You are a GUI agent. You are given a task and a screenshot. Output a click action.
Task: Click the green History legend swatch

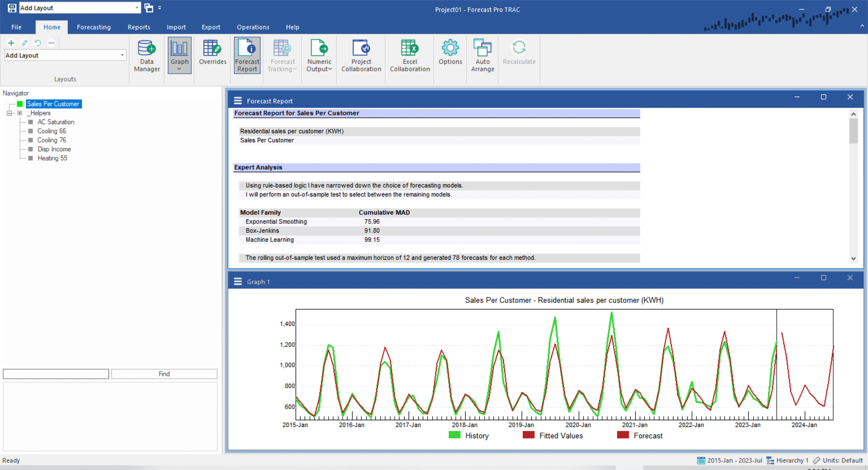pyautogui.click(x=454, y=435)
